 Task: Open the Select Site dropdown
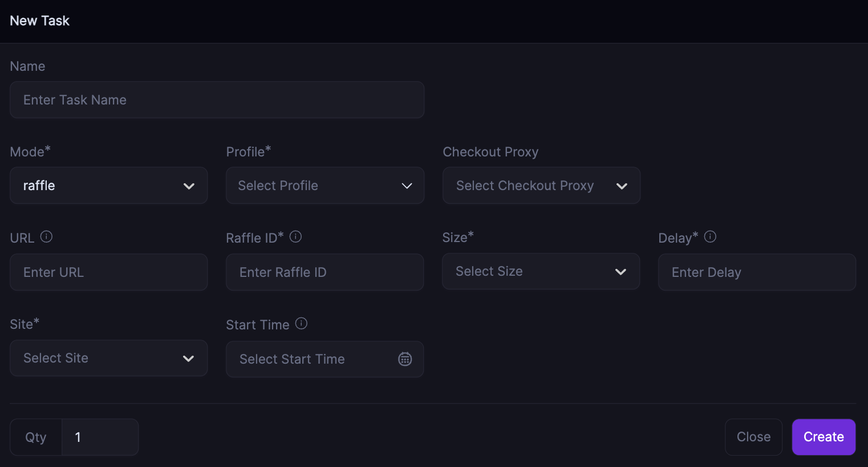108,359
